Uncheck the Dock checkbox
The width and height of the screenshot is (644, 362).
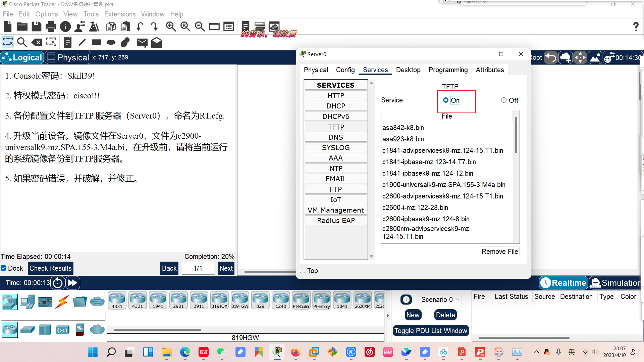point(3,268)
